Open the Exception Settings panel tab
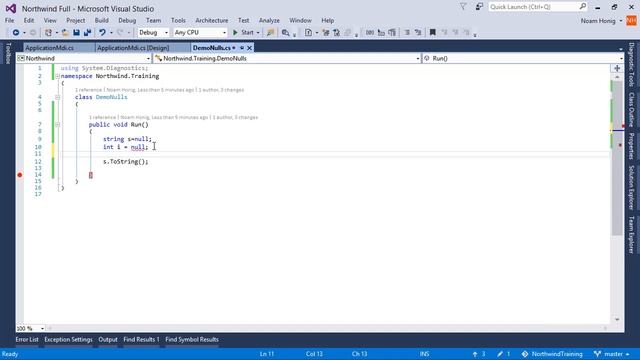The width and height of the screenshot is (640, 360). (68, 340)
